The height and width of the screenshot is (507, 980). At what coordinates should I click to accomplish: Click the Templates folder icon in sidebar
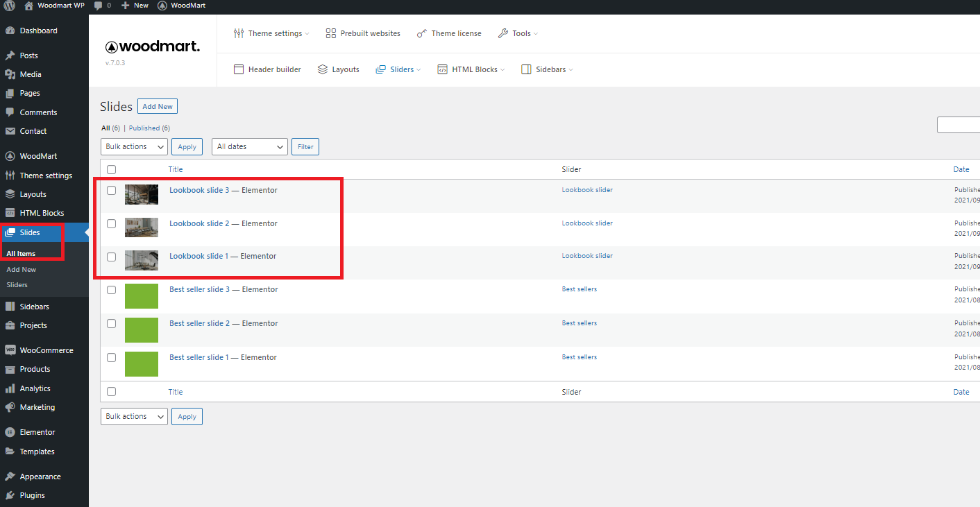(10, 452)
